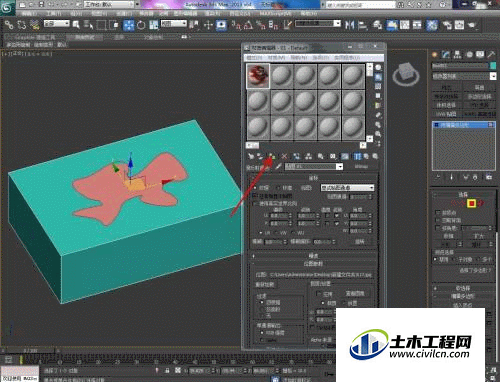Enable 忽略背面 checkbox
The image size is (500, 382).
coord(438,220)
